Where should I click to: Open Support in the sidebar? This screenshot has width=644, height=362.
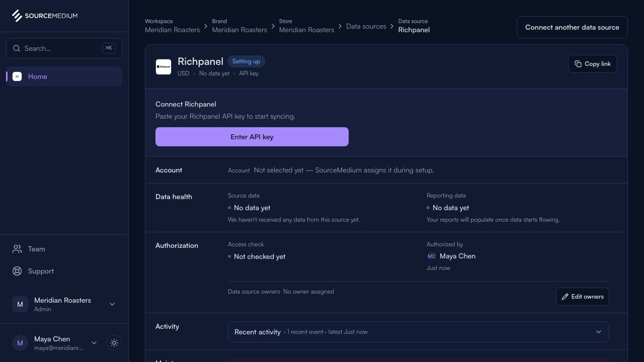pos(64,271)
